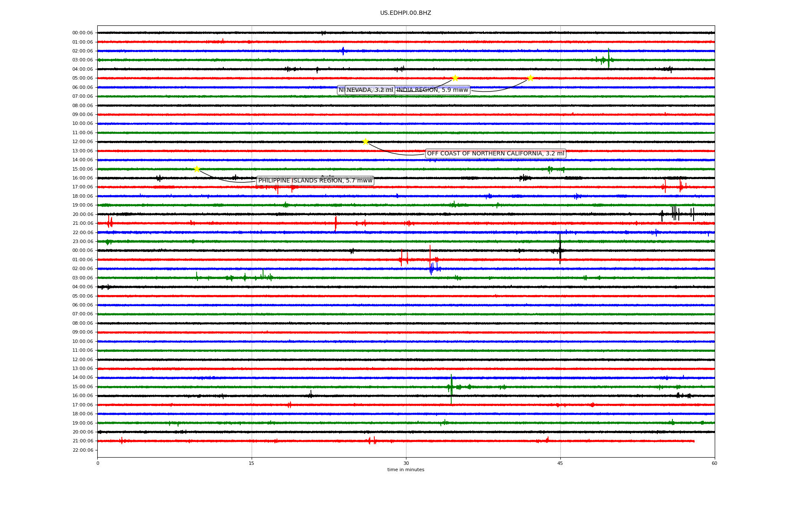Click the rightmost yellow star on 05:00 trace
This screenshot has width=812, height=508.
point(530,78)
